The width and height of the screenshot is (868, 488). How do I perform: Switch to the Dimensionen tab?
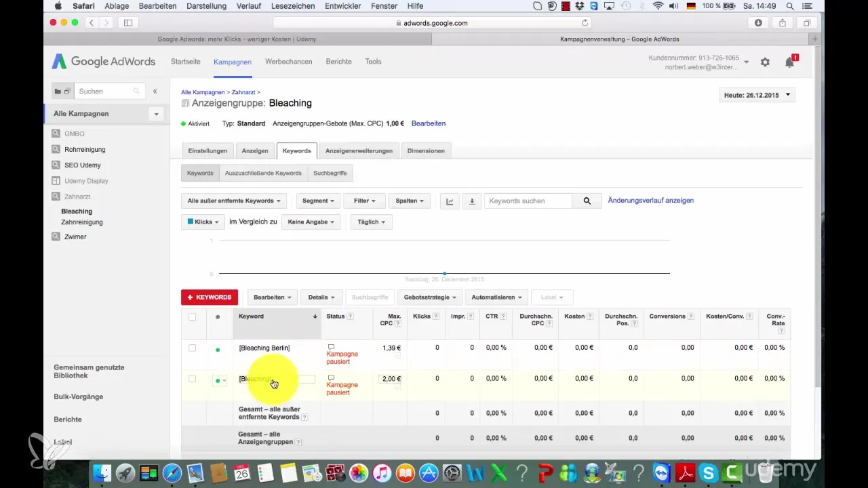coord(426,150)
